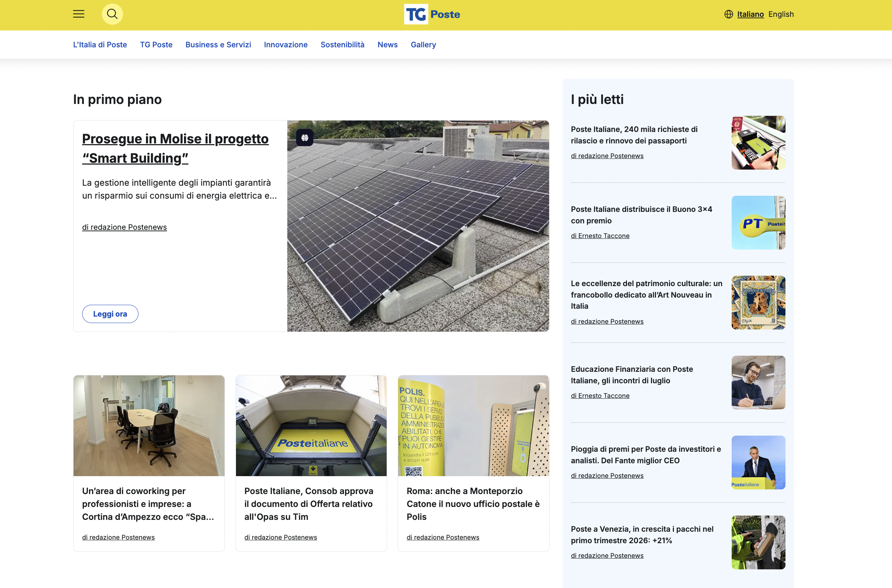Click author link under Art Nouveau article
Screen dimensions: 892x588
click(607, 322)
